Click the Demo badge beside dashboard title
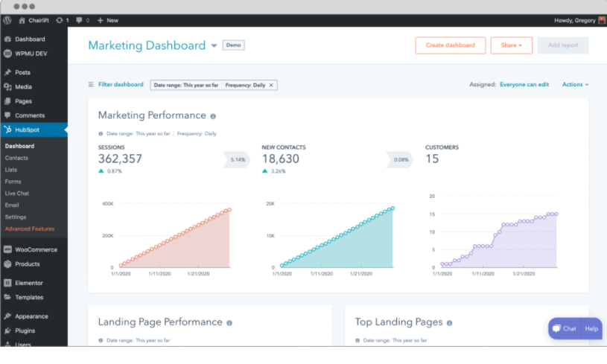The height and width of the screenshot is (364, 607). coord(233,45)
